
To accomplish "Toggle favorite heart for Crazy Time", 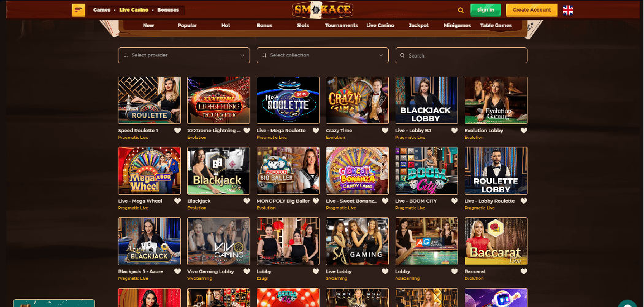I will (x=385, y=130).
